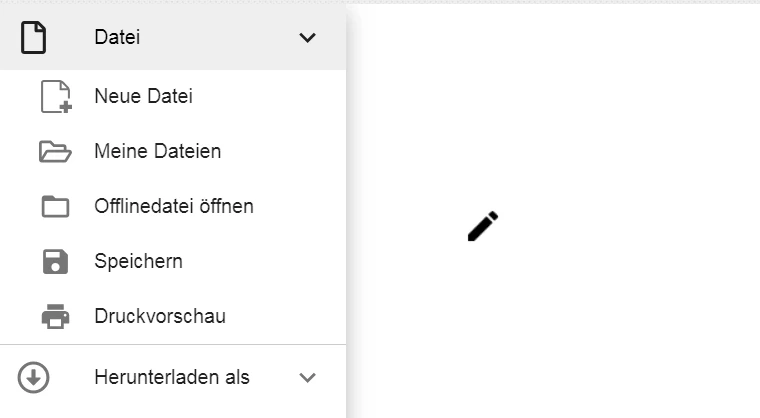This screenshot has height=418, width=760.
Task: Collapse the Datei section with its chevron
Action: [x=308, y=38]
